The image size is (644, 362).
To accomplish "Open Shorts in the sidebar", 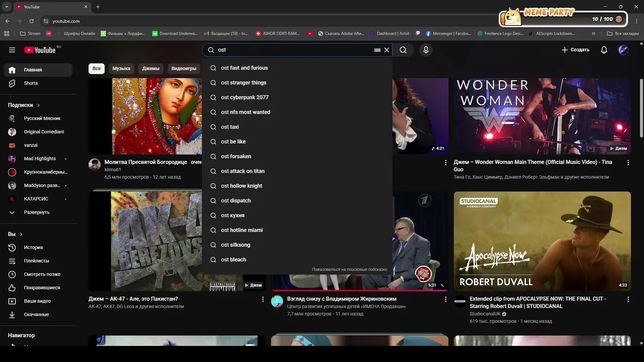I will [x=38, y=83].
